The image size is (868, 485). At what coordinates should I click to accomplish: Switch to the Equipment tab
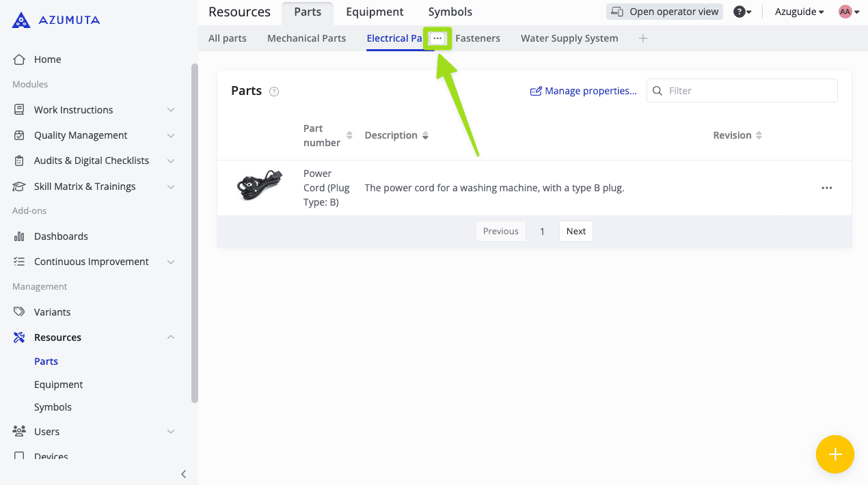tap(375, 12)
